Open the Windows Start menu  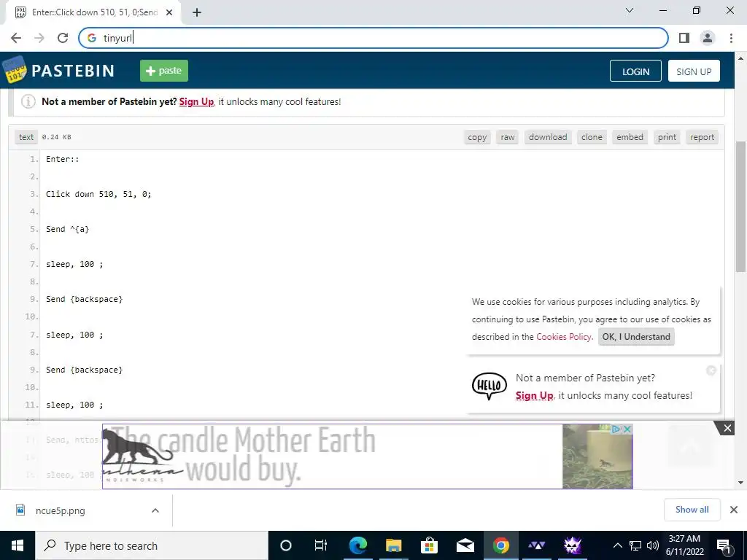[x=18, y=545]
